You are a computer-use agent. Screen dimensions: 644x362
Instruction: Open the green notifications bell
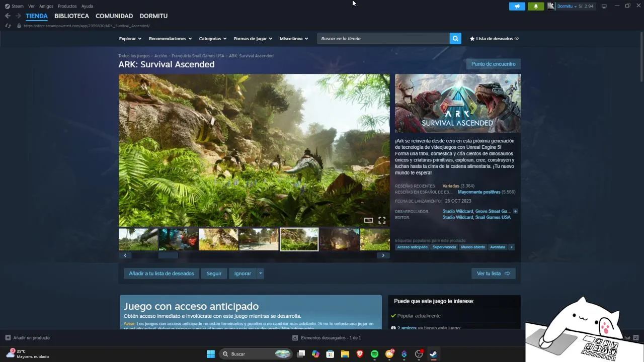536,6
